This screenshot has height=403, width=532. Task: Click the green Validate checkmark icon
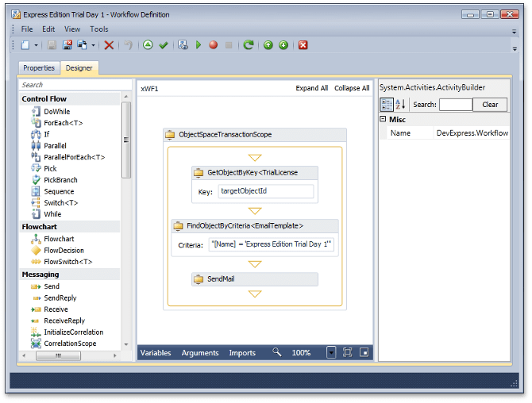(164, 45)
